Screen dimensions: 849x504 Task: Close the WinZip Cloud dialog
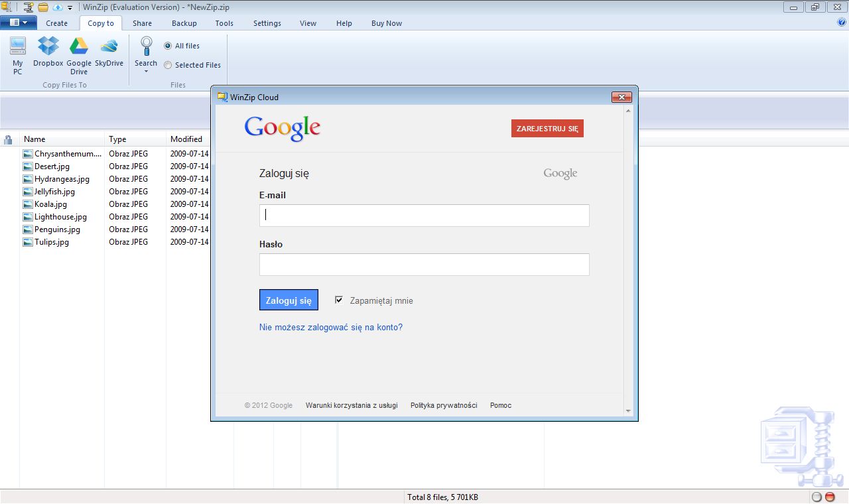(621, 97)
